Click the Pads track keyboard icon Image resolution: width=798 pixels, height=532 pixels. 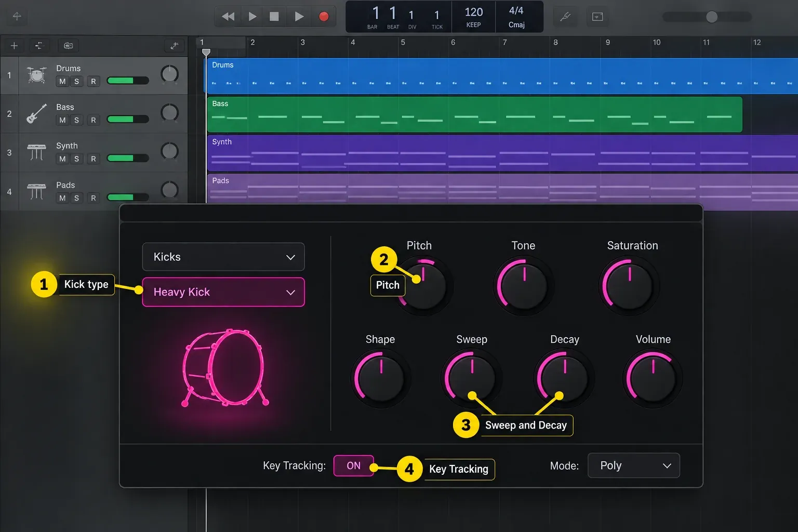(36, 191)
